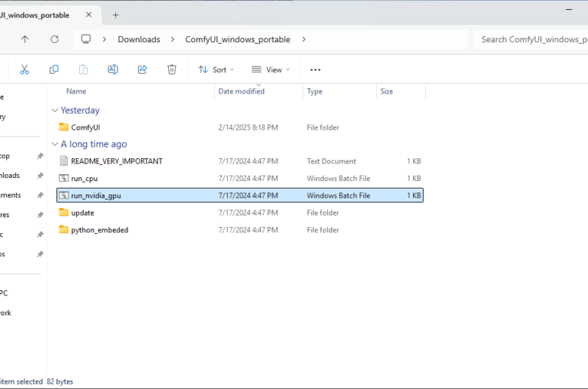Select the update folder icon
Screen dimensions: 588x389
coord(64,213)
